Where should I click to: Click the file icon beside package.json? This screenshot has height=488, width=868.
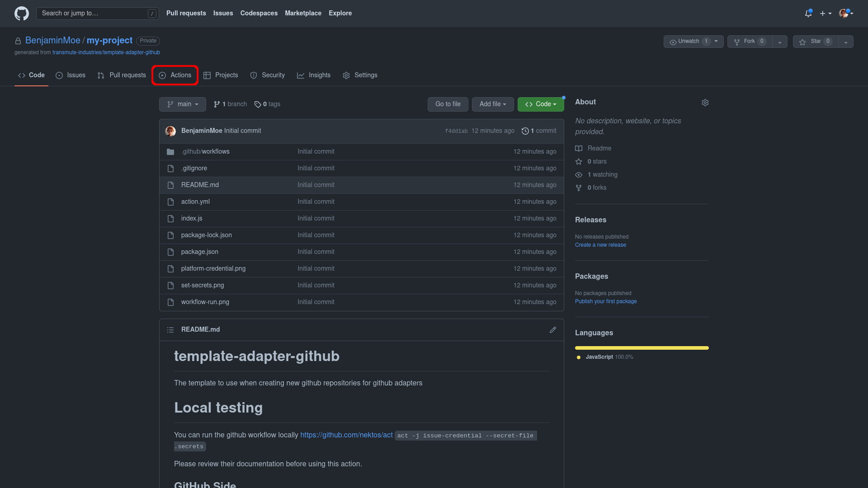170,252
